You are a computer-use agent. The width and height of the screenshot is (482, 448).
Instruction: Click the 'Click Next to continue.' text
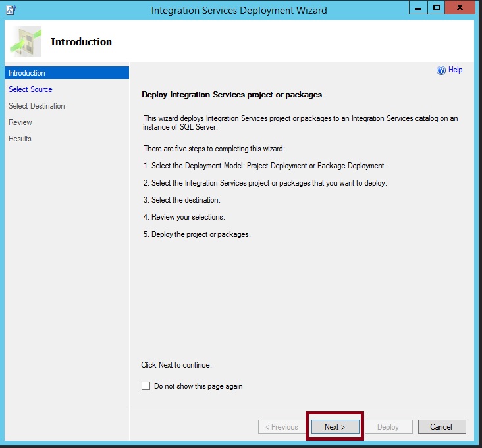pyautogui.click(x=176, y=365)
